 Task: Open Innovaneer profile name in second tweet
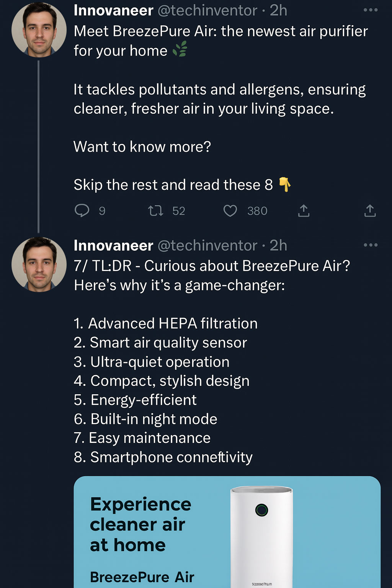point(113,245)
